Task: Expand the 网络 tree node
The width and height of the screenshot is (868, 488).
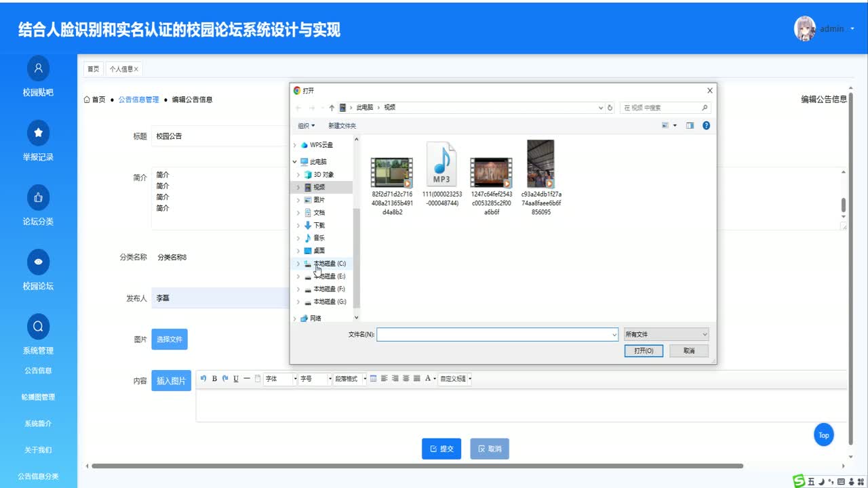Action: pos(295,319)
